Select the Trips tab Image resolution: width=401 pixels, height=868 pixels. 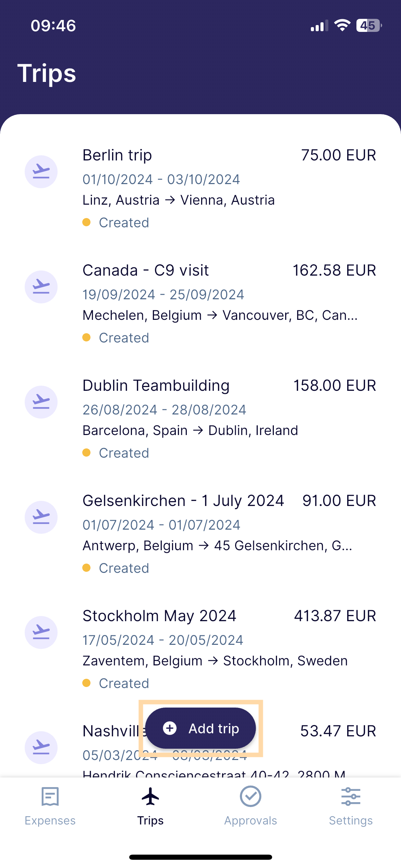click(150, 806)
